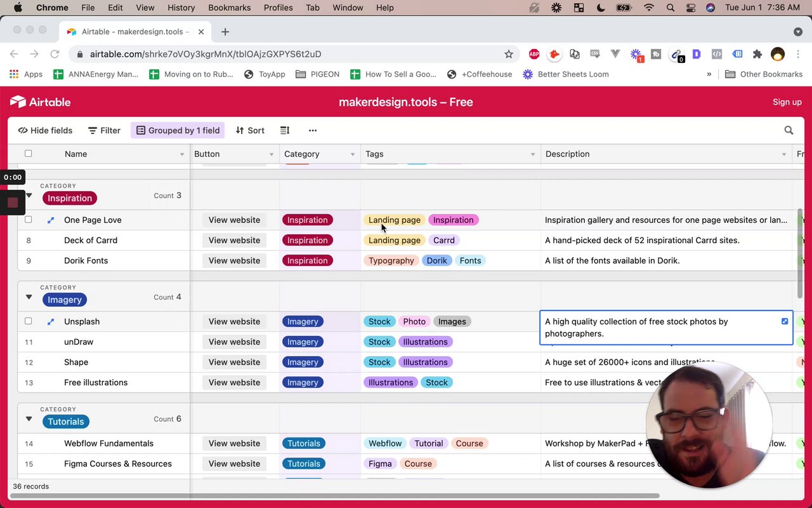The width and height of the screenshot is (812, 508).
Task: Open the Wi-Fi status menu
Action: click(648, 8)
